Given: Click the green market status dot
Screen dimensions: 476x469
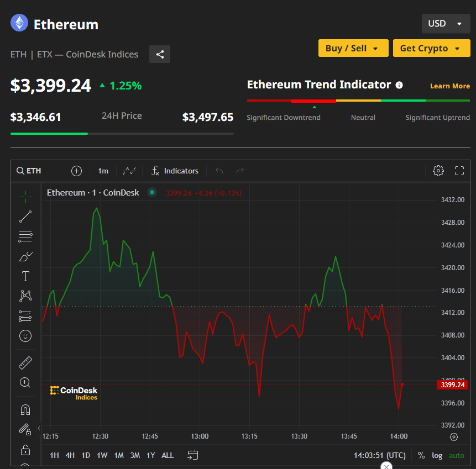Looking at the screenshot, I should pos(152,192).
